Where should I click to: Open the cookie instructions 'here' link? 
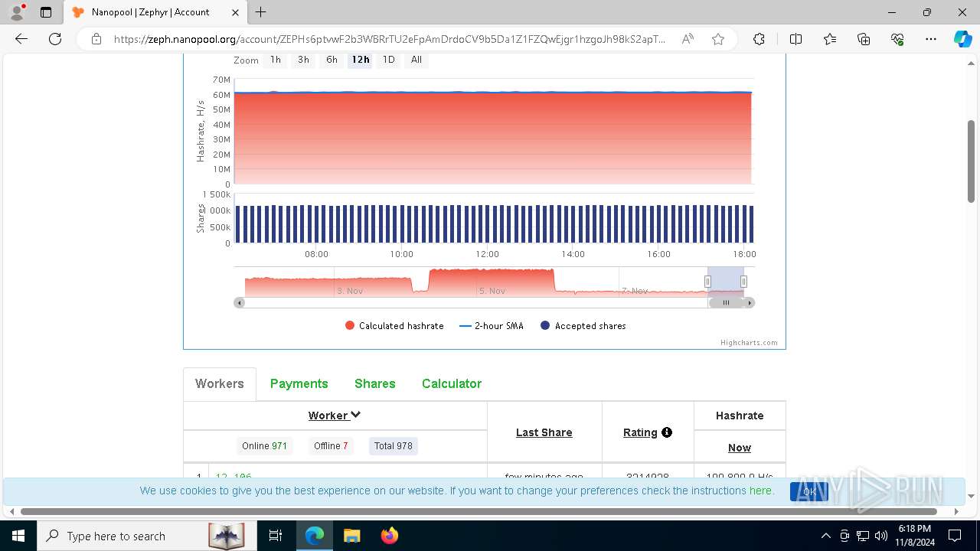tap(760, 491)
